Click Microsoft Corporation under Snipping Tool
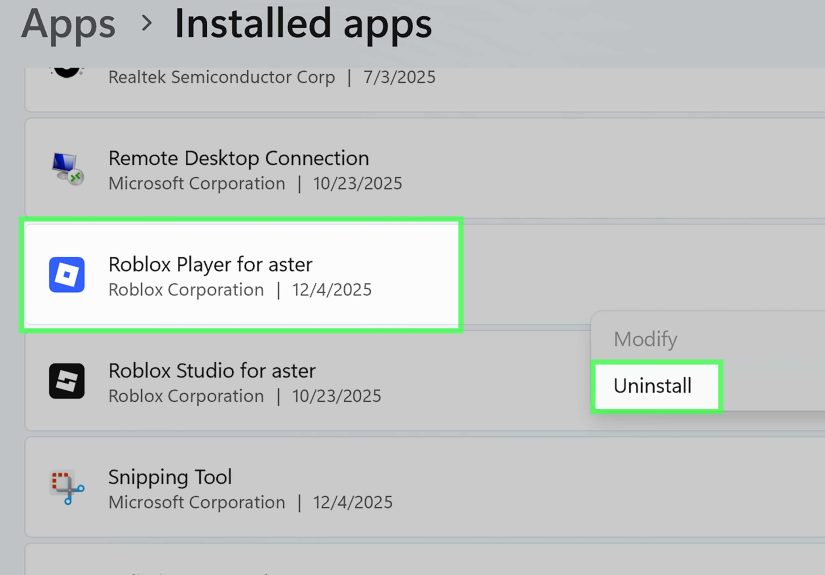 [x=197, y=502]
